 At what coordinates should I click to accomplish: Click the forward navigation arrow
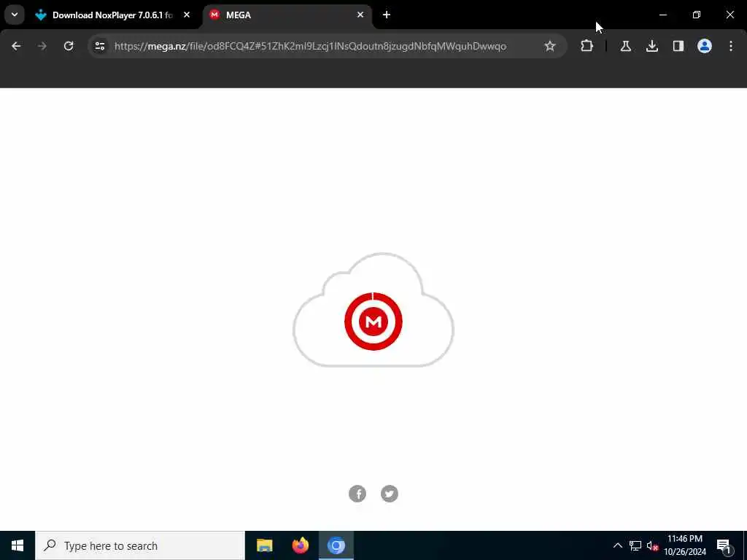[x=42, y=46]
